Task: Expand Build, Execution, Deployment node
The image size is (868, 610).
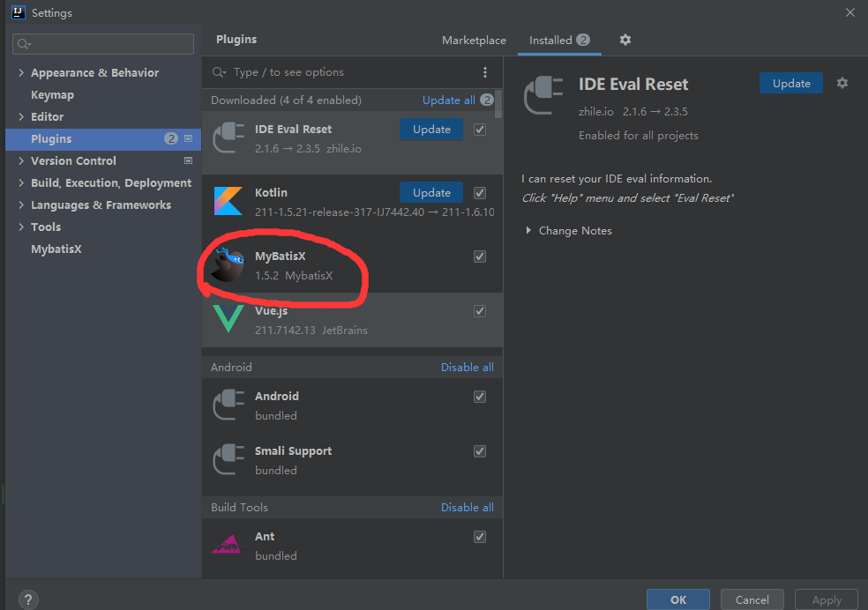Action: point(21,183)
